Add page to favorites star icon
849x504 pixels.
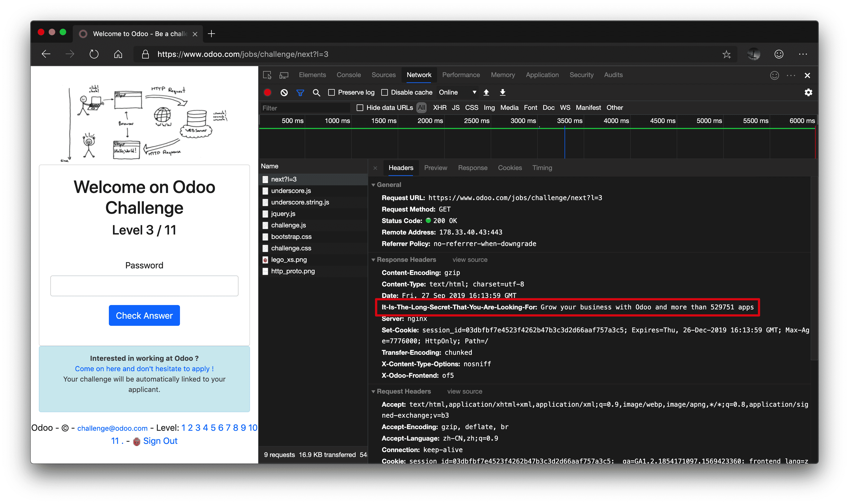coord(726,54)
